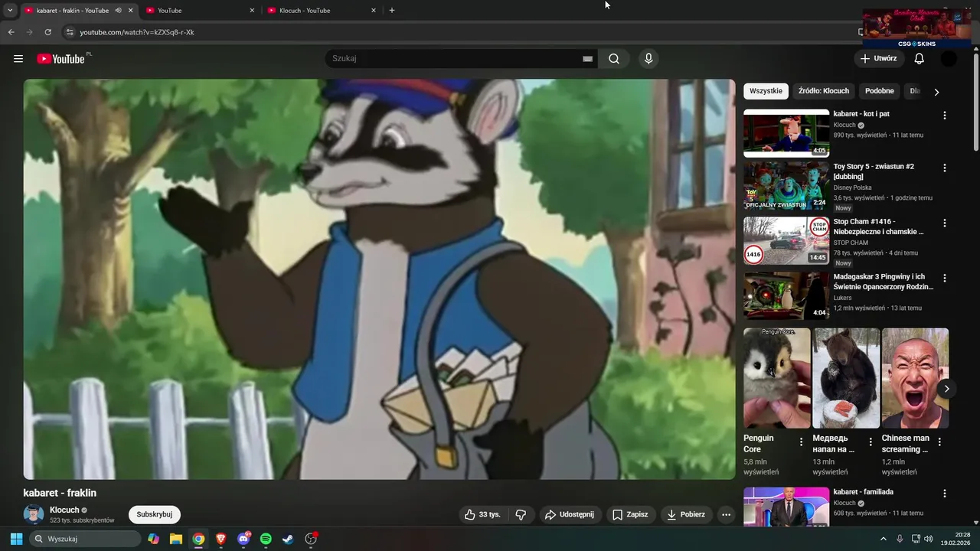Open more actions ellipsis below the video
This screenshot has width=980, height=551.
(727, 515)
